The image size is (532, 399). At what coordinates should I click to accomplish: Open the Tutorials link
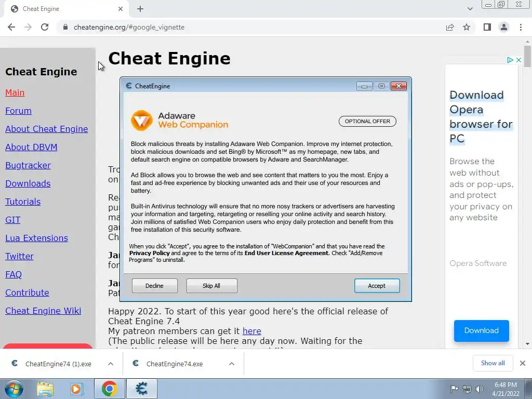pos(23,202)
